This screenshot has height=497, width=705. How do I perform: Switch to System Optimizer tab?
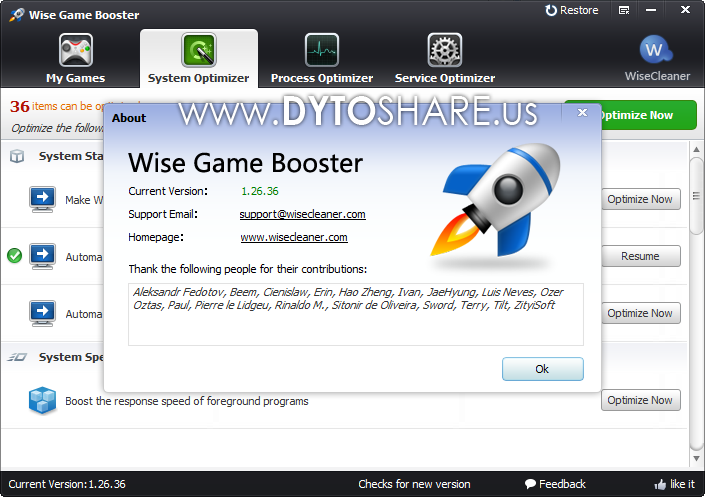(x=199, y=58)
